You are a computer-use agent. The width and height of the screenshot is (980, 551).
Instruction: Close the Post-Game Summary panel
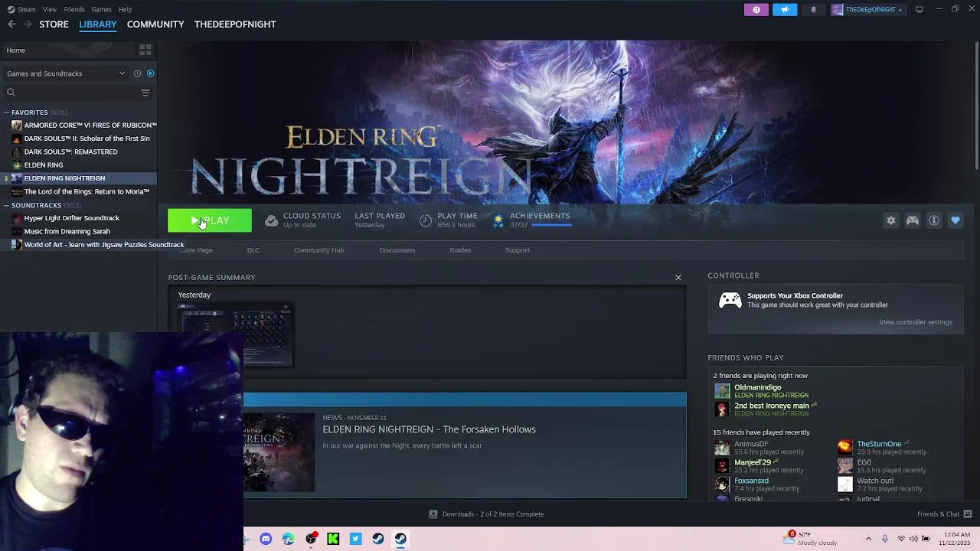(x=678, y=277)
